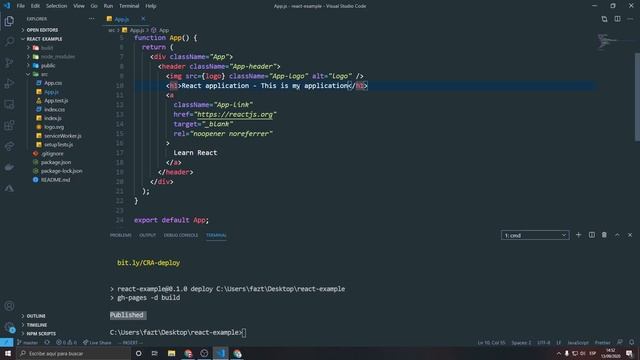Open .gitignore in the explorer
This screenshot has height=360, width=640.
[52, 153]
